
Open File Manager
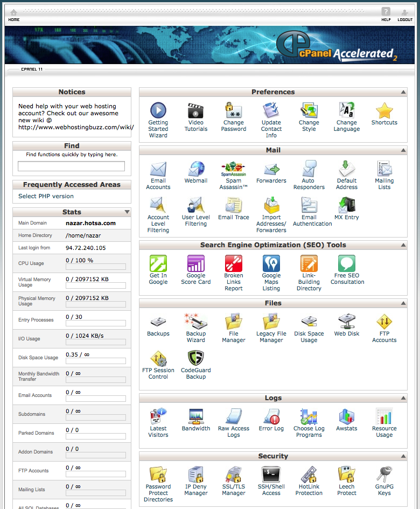pos(233,322)
